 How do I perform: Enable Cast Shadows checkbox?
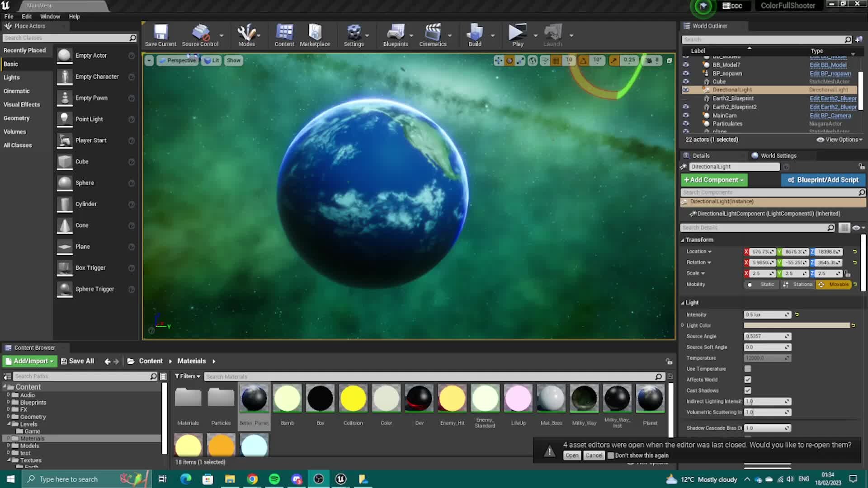click(x=747, y=390)
